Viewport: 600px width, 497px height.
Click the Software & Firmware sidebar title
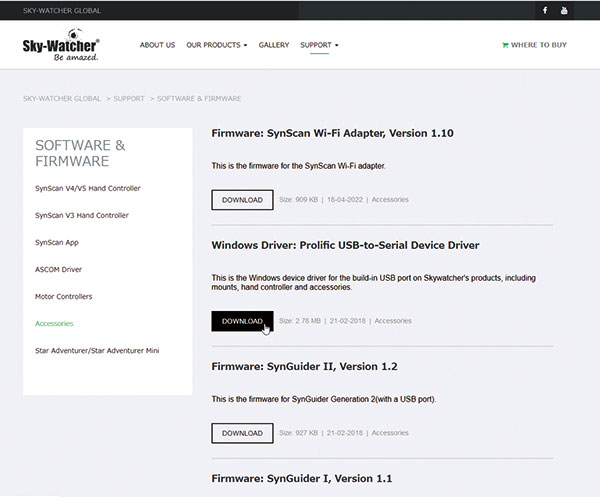point(80,153)
